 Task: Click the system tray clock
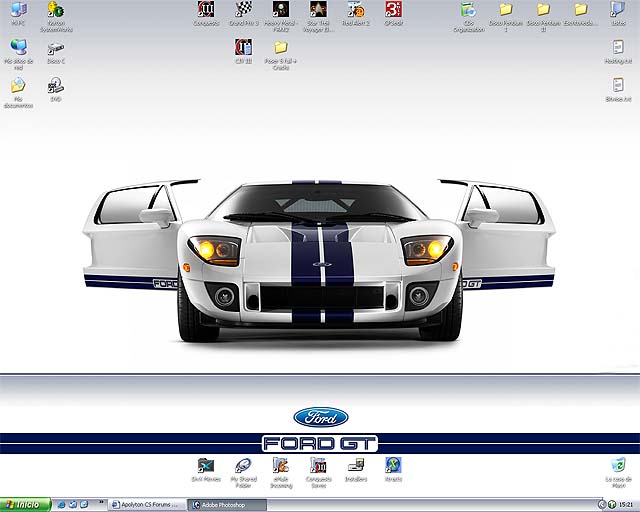click(625, 504)
